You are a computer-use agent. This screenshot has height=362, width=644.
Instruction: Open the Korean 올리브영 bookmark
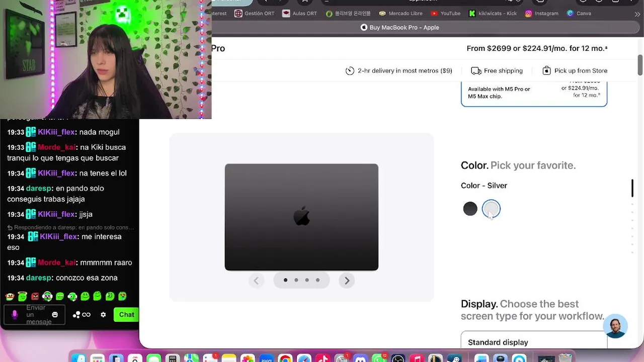click(x=348, y=14)
